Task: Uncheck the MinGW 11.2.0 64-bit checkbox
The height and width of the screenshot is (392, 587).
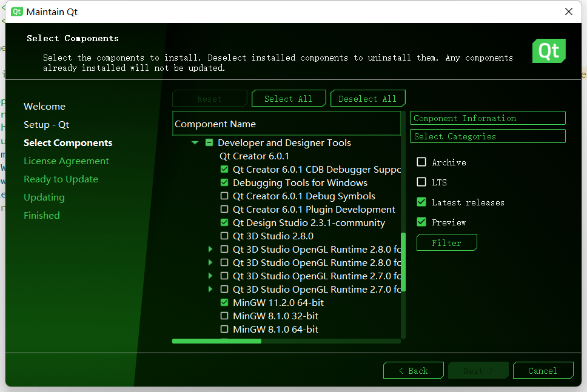Action: 224,302
